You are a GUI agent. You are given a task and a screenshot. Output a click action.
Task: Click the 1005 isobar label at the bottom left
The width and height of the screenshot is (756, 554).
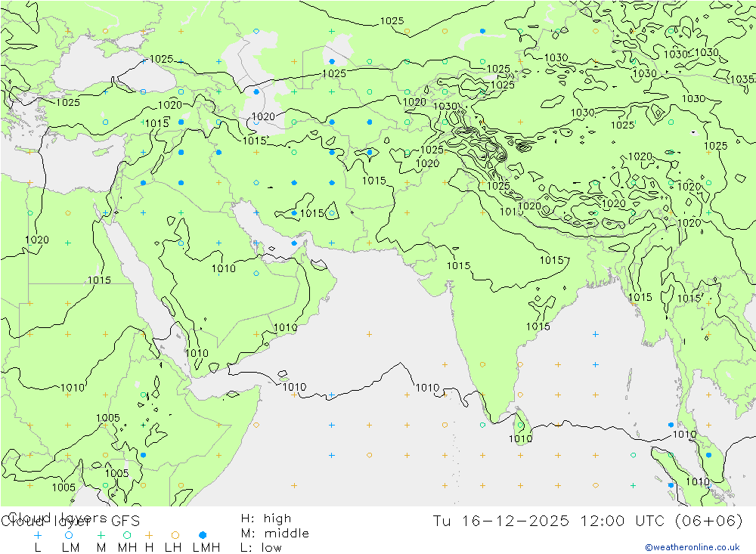pos(64,487)
